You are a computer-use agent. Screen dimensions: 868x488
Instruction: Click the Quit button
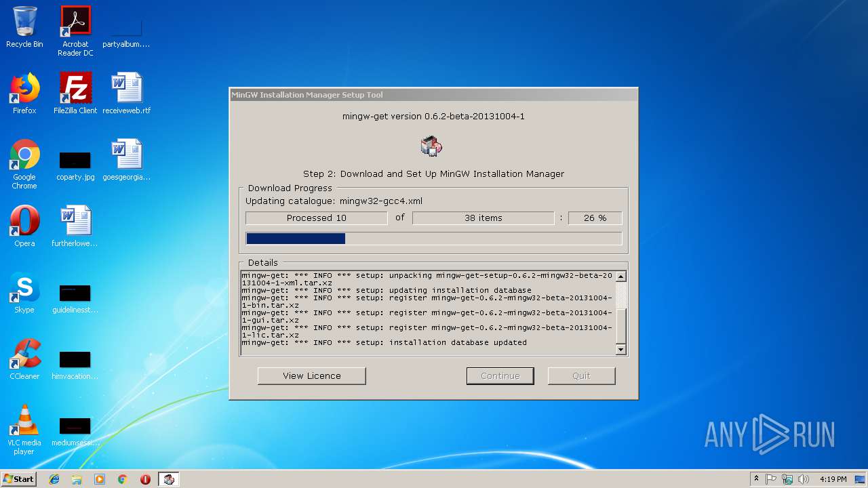[581, 376]
